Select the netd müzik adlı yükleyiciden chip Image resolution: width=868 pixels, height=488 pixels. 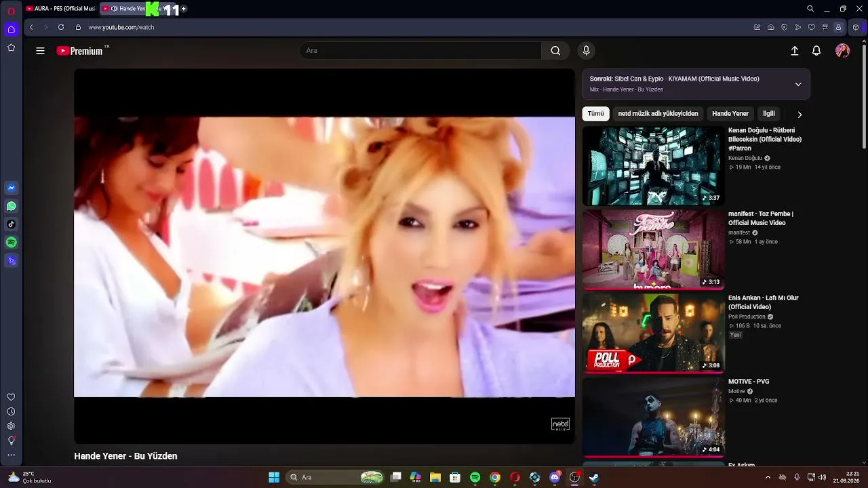pyautogui.click(x=658, y=114)
